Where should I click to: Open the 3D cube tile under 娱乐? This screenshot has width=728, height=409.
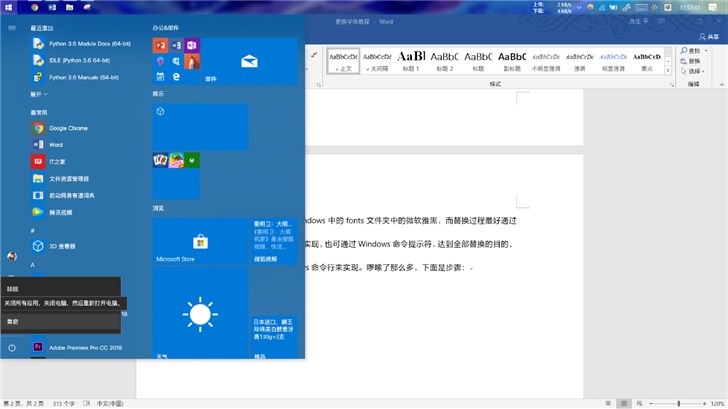200,127
